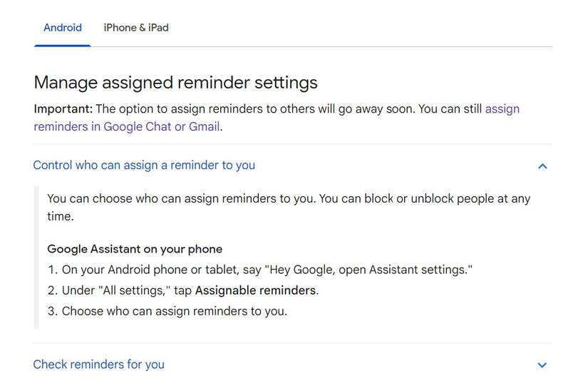588x381 pixels.
Task: Switch to the Android tab
Action: pos(63,28)
